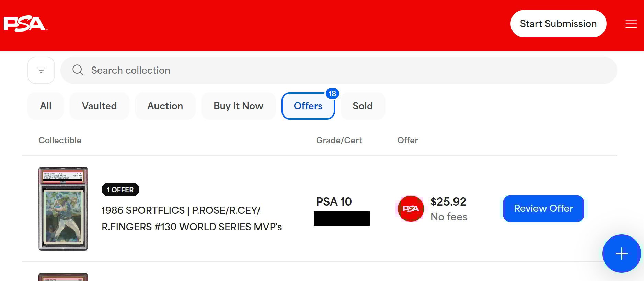Focus the Search collection input field
The height and width of the screenshot is (281, 644).
point(339,70)
